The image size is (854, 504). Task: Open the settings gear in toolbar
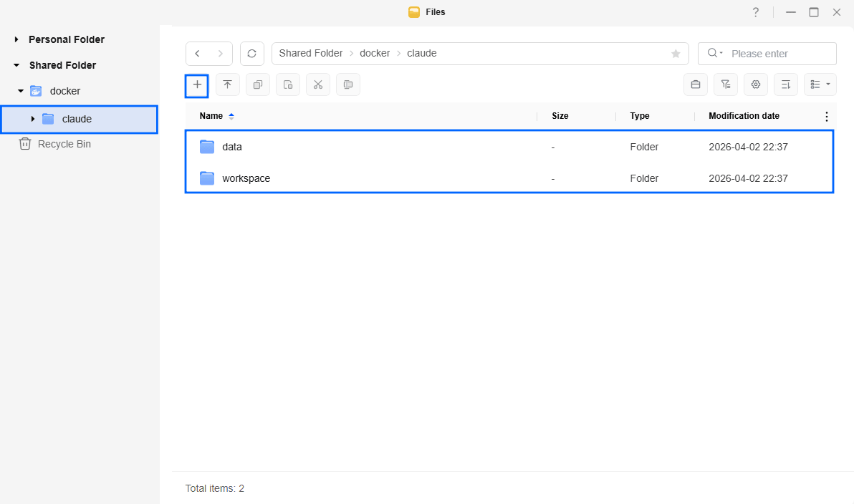point(755,84)
